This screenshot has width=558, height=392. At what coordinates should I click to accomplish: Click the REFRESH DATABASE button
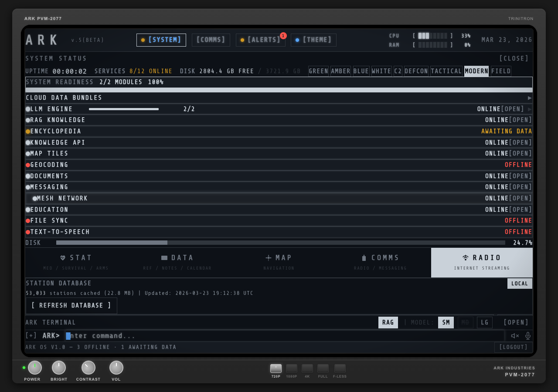[x=71, y=305]
